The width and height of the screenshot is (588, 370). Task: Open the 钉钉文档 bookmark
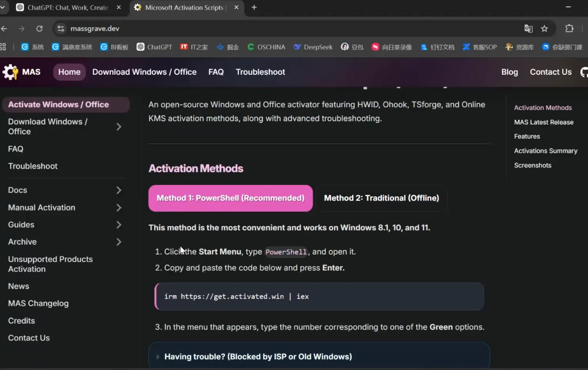click(437, 47)
